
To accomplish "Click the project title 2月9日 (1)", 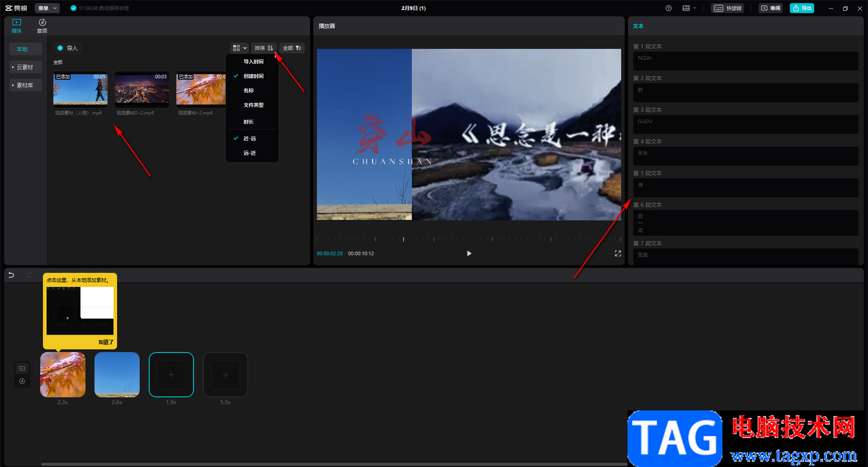I will click(x=414, y=8).
